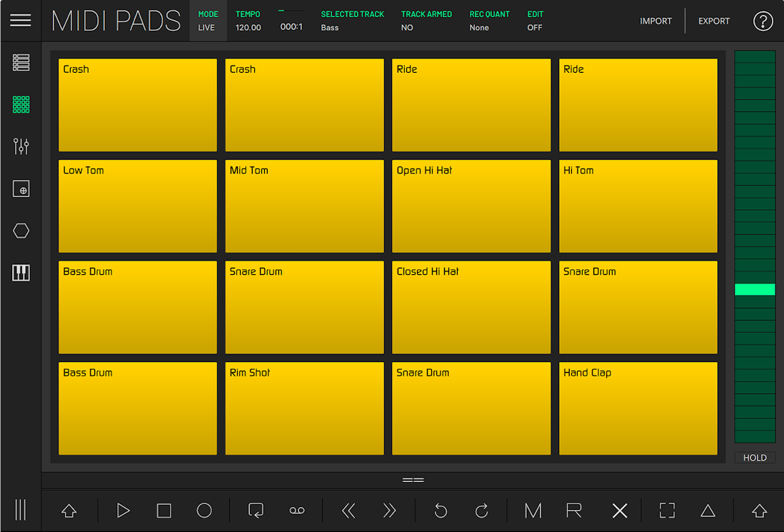784x532 pixels.
Task: Redo with the clockwise arrow
Action: pos(481,511)
